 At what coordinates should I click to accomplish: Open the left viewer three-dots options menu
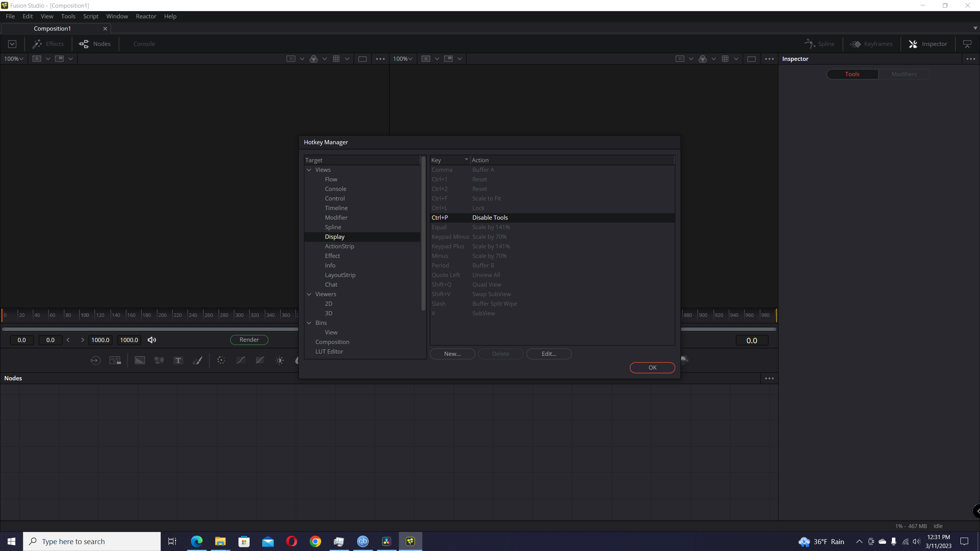coord(380,59)
